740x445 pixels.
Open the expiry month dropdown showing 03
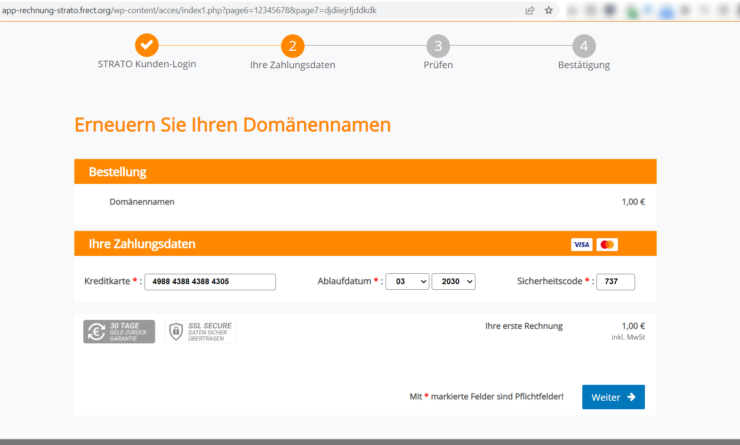coord(407,281)
